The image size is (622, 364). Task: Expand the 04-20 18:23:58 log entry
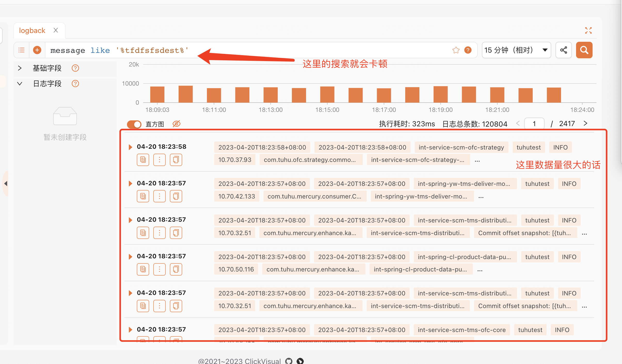coord(130,147)
